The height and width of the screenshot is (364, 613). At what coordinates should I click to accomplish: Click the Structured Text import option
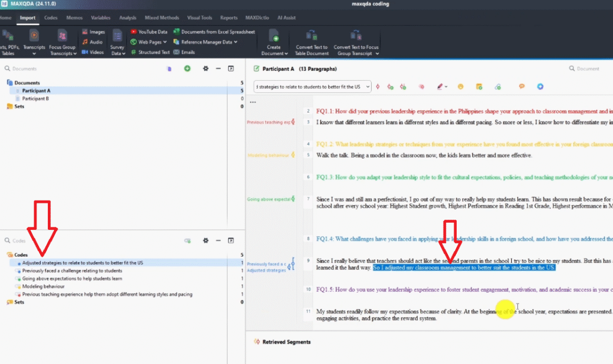(x=133, y=52)
